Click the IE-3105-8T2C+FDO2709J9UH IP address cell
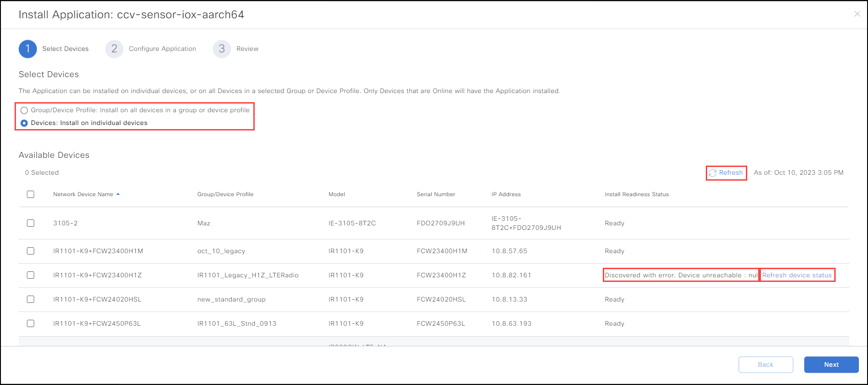868x385 pixels. click(526, 223)
